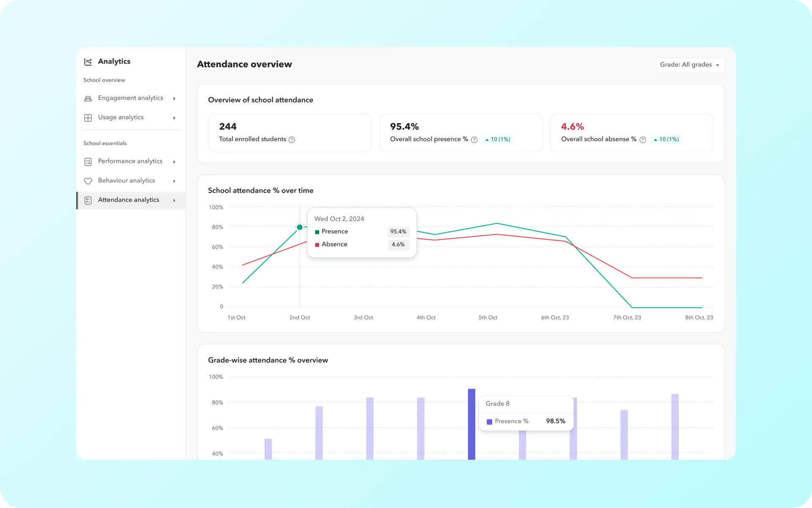Expand the Performance analytics arrow
The width and height of the screenshot is (812, 508).
pos(174,162)
